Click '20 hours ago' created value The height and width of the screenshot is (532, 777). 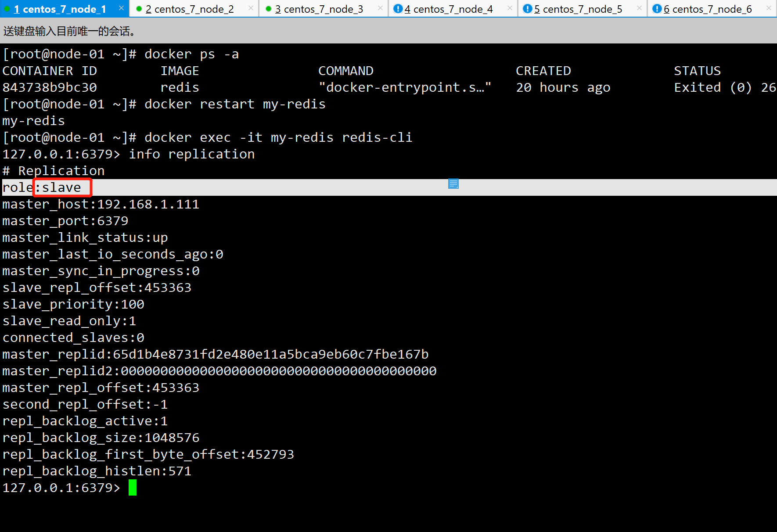[x=563, y=87]
